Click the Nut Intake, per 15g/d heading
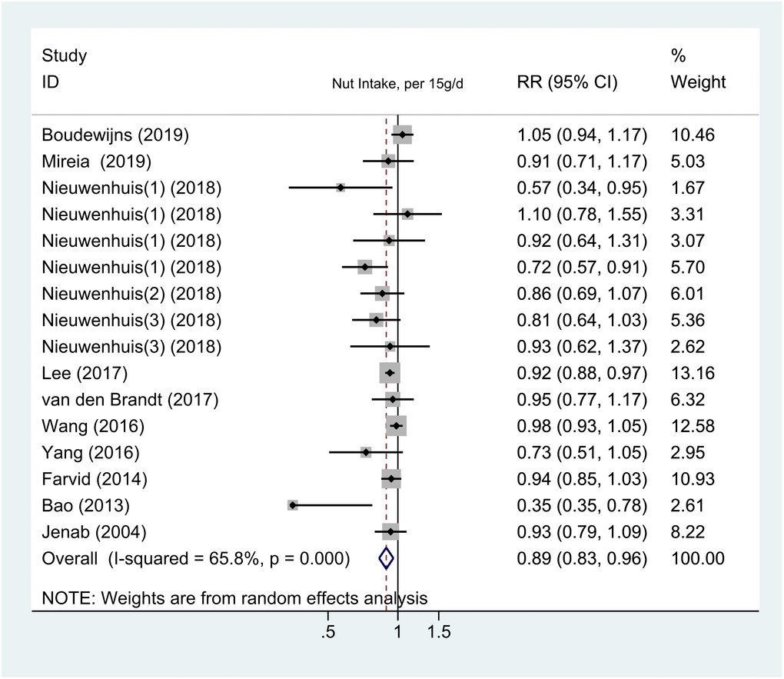This screenshot has height=679, width=784. tap(397, 84)
